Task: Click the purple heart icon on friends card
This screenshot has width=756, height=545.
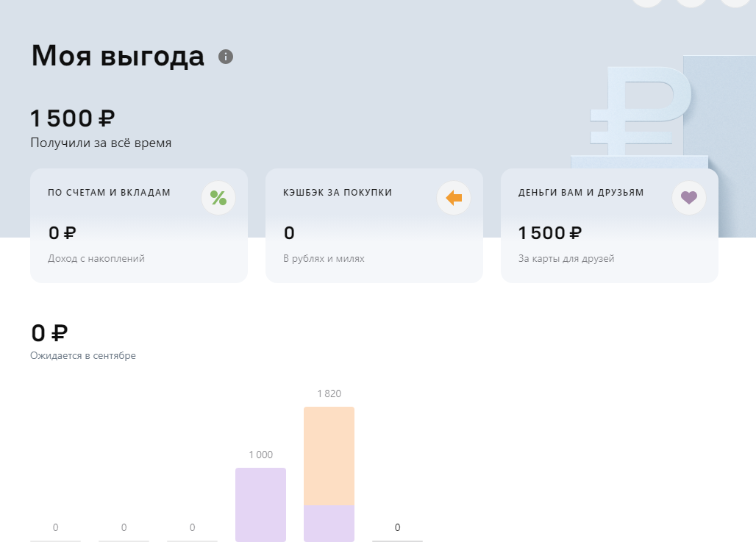Action: point(688,197)
